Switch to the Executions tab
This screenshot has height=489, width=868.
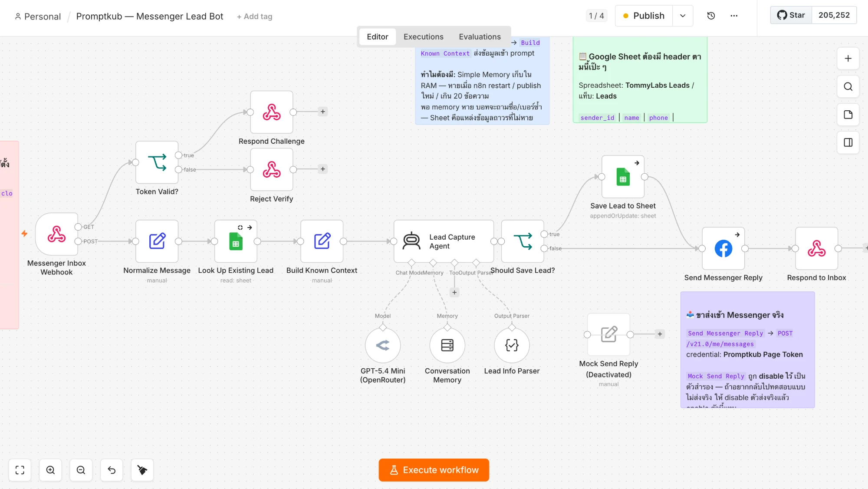click(423, 37)
